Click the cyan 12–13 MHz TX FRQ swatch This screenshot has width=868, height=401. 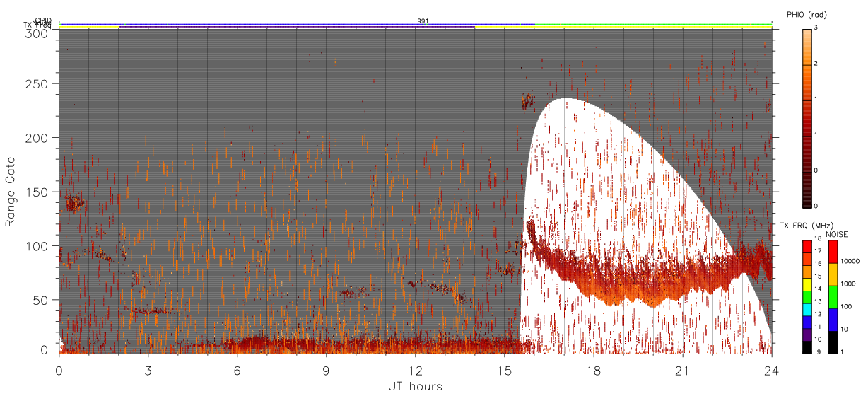click(807, 310)
